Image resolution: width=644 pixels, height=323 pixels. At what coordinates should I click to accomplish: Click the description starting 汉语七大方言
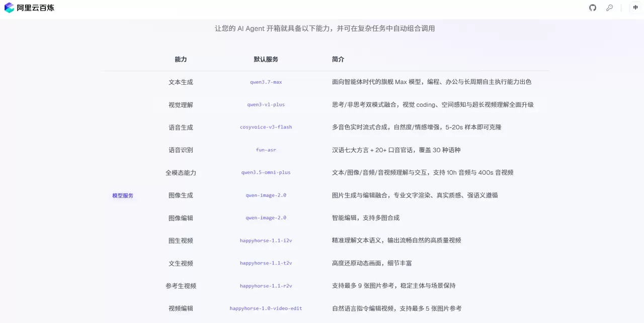coord(396,150)
